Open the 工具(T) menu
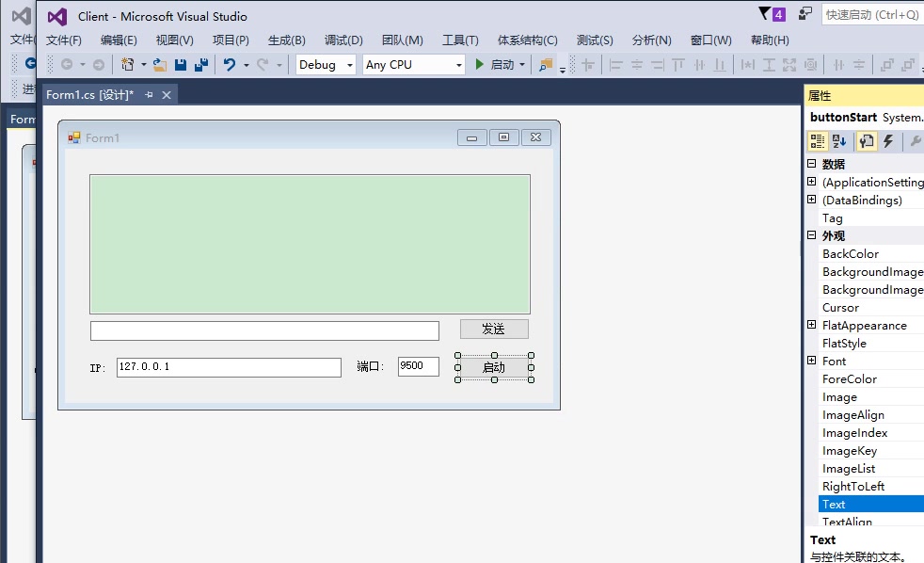The height and width of the screenshot is (563, 924). pos(459,40)
